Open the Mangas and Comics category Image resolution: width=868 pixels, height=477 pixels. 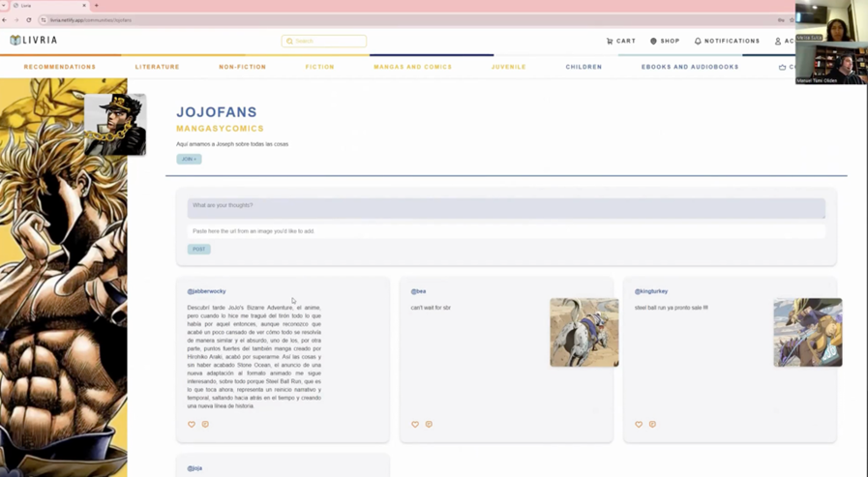pyautogui.click(x=413, y=67)
